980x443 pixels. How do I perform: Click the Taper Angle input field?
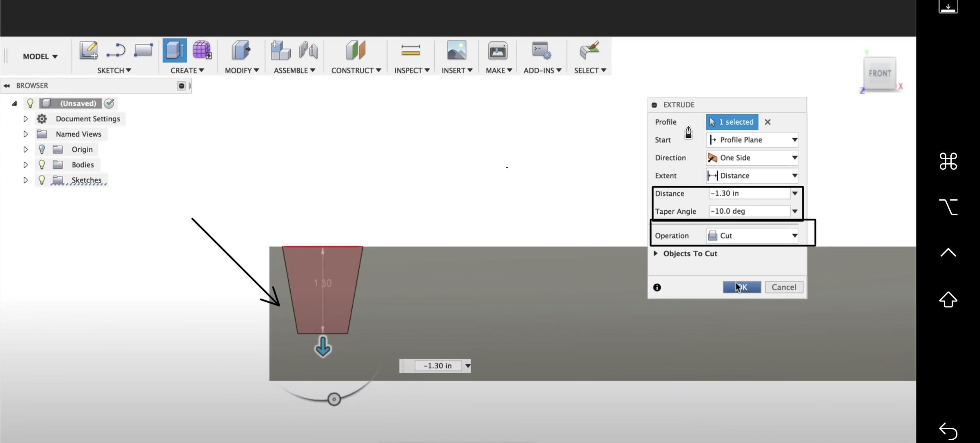(x=748, y=211)
